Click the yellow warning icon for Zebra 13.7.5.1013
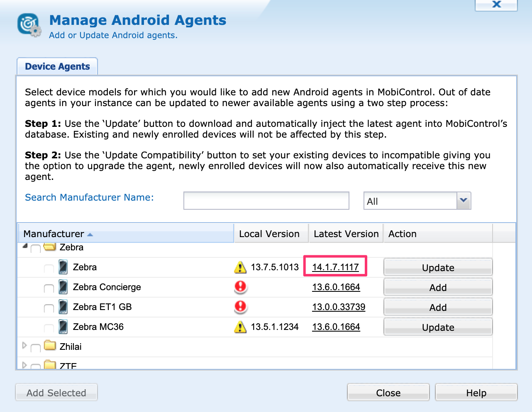 coord(240,267)
